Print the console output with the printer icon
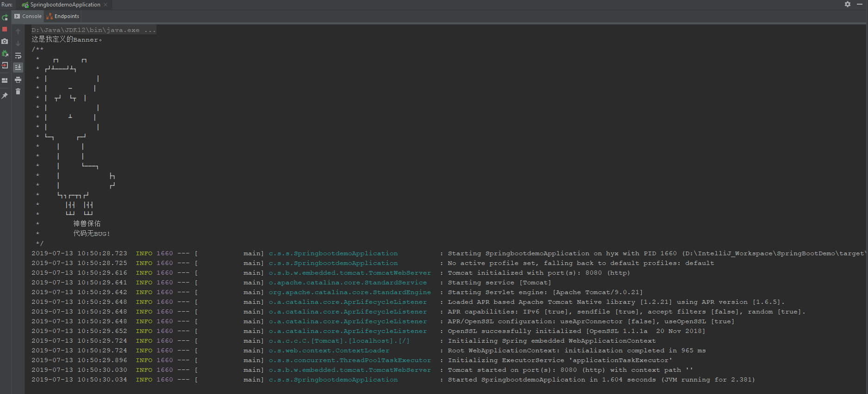This screenshot has width=868, height=394. coord(18,80)
